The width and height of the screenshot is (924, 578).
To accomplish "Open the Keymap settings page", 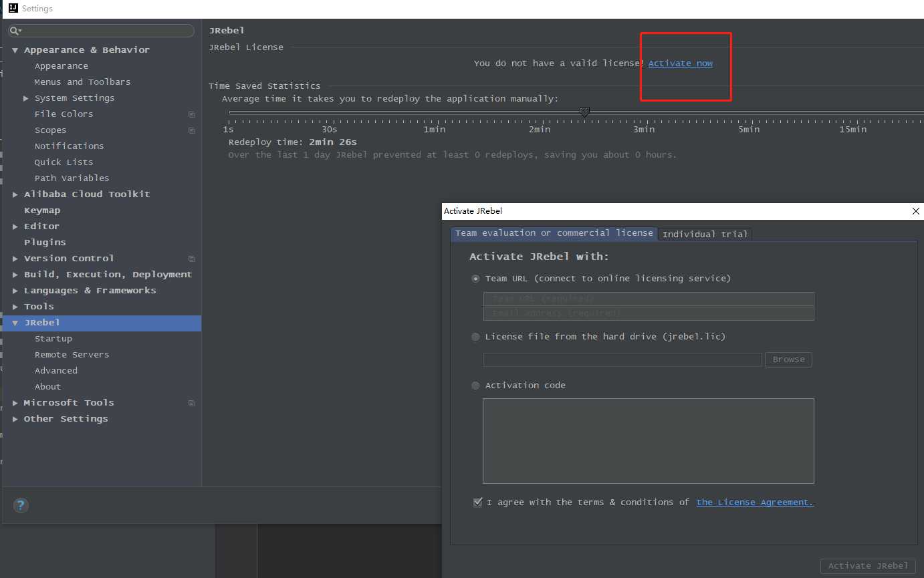I will pyautogui.click(x=42, y=210).
